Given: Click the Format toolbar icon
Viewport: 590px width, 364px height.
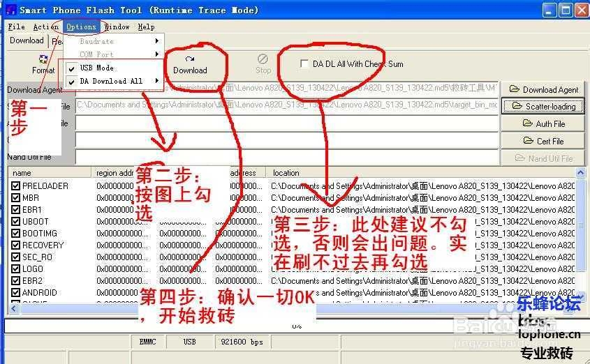Looking at the screenshot, I should (43, 64).
